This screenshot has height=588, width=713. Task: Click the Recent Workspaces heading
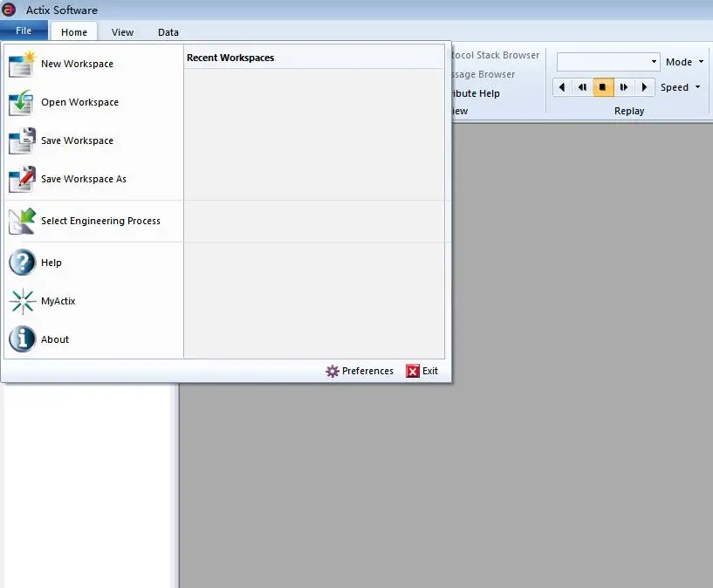click(x=230, y=58)
